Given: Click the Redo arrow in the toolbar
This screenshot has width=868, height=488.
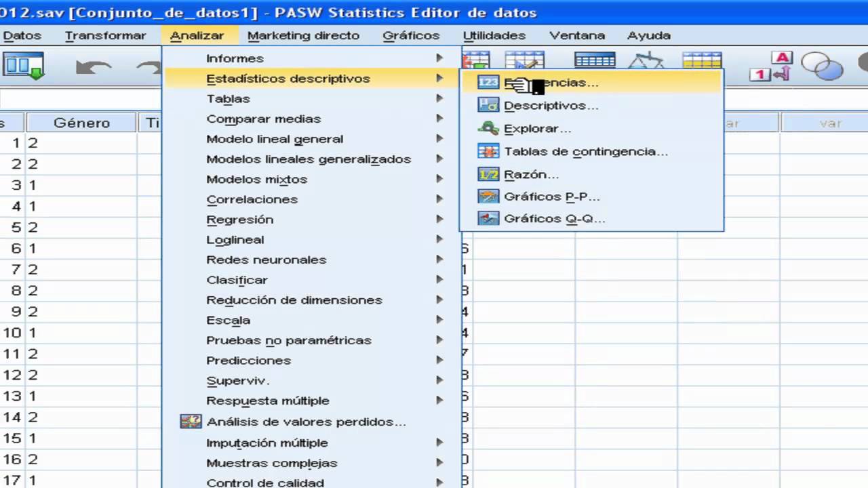Looking at the screenshot, I should tap(149, 67).
